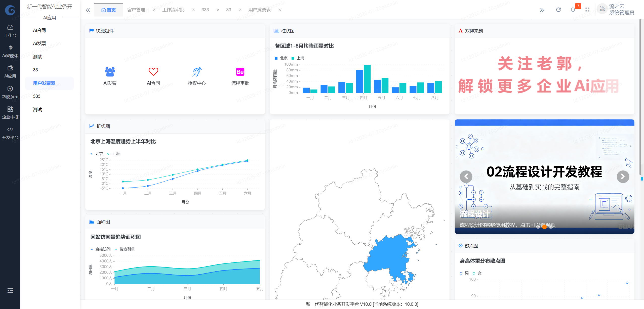Toggle fullscreen mode icon
The width and height of the screenshot is (644, 309).
pyautogui.click(x=587, y=10)
